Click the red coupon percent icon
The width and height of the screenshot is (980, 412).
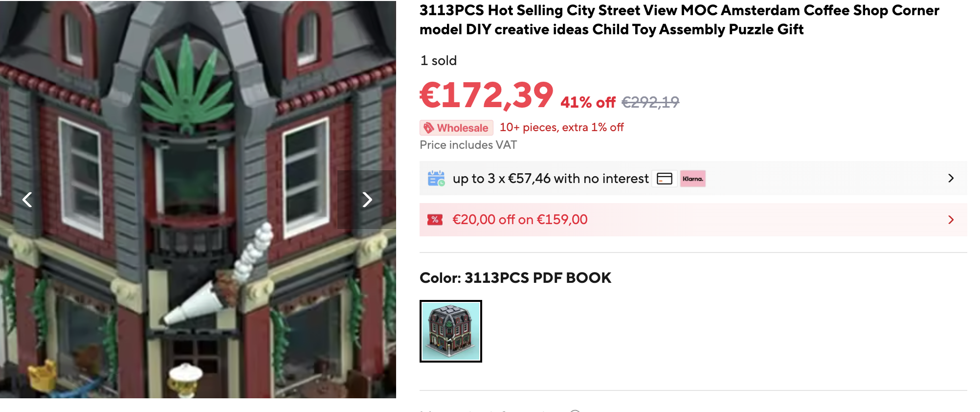(x=435, y=220)
